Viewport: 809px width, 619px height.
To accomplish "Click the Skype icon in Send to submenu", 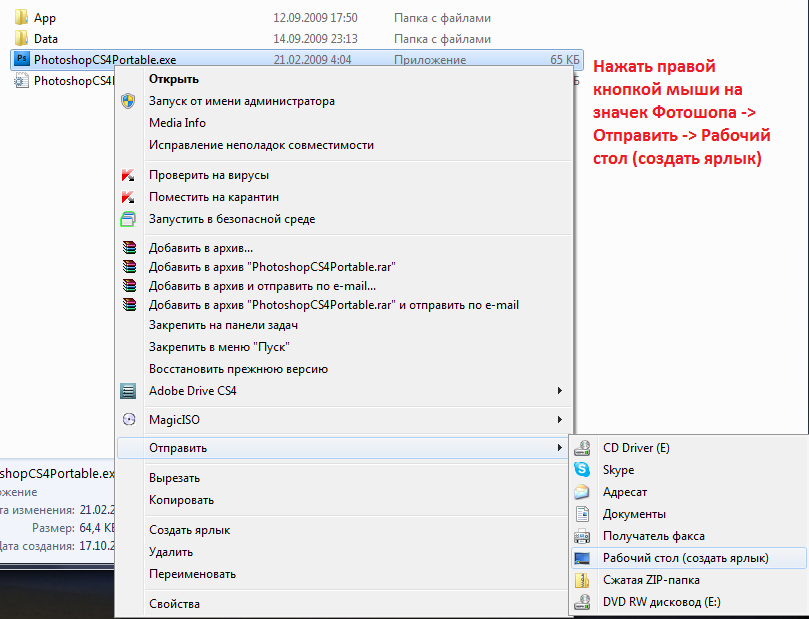I will [x=582, y=469].
